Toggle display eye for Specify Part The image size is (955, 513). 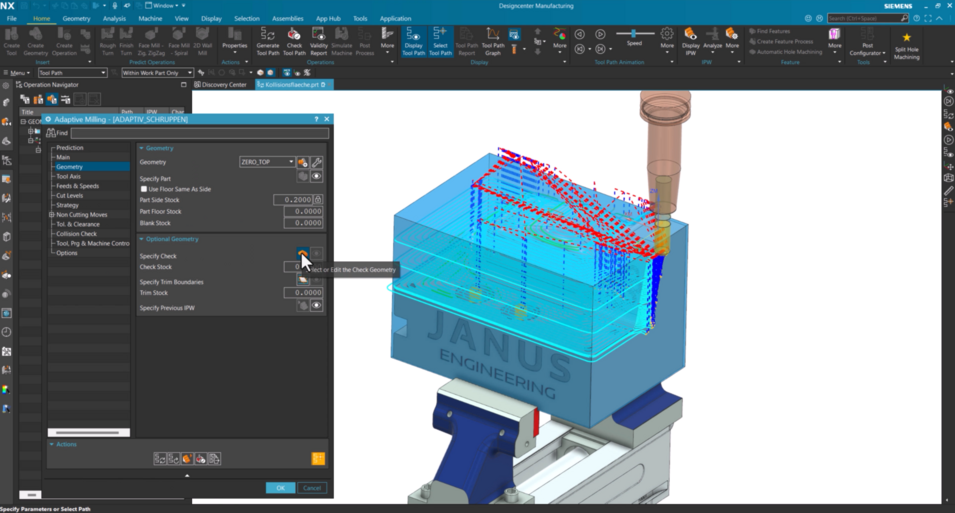coord(316,177)
